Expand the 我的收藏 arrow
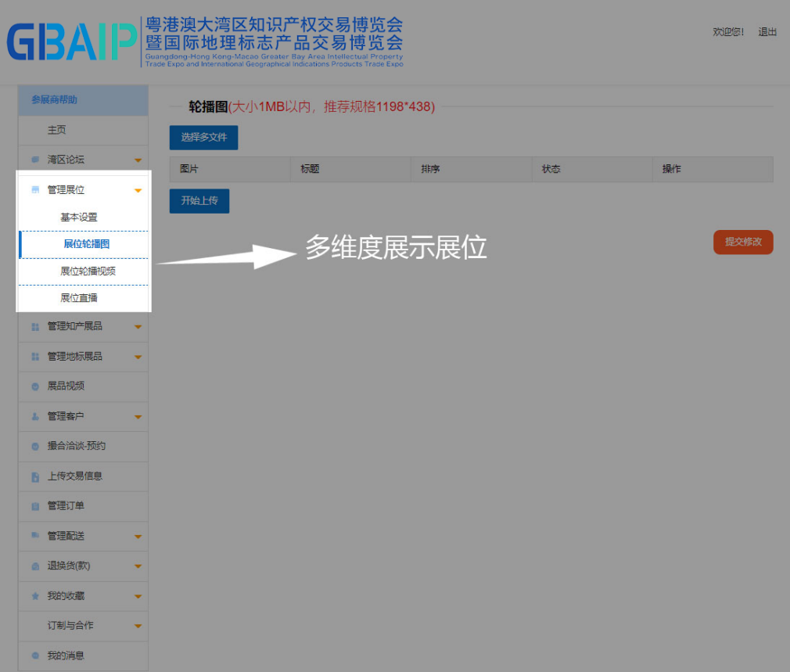790x672 pixels. click(x=138, y=596)
